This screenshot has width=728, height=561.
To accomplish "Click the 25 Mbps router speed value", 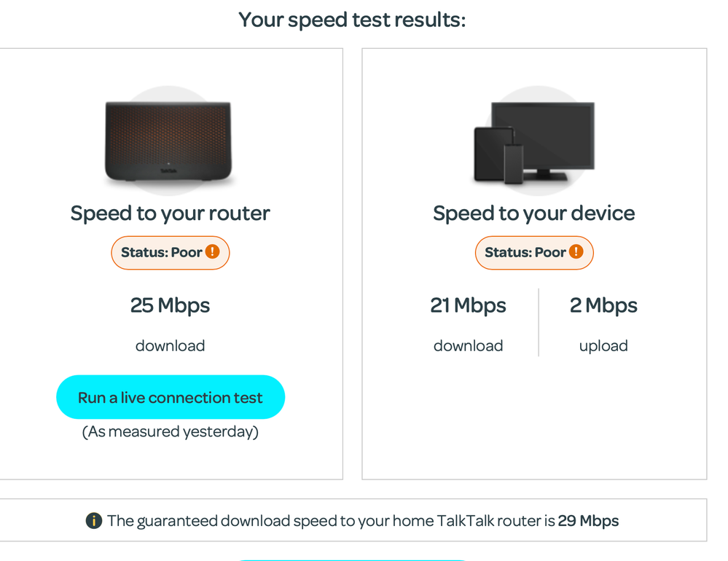I will (x=171, y=305).
